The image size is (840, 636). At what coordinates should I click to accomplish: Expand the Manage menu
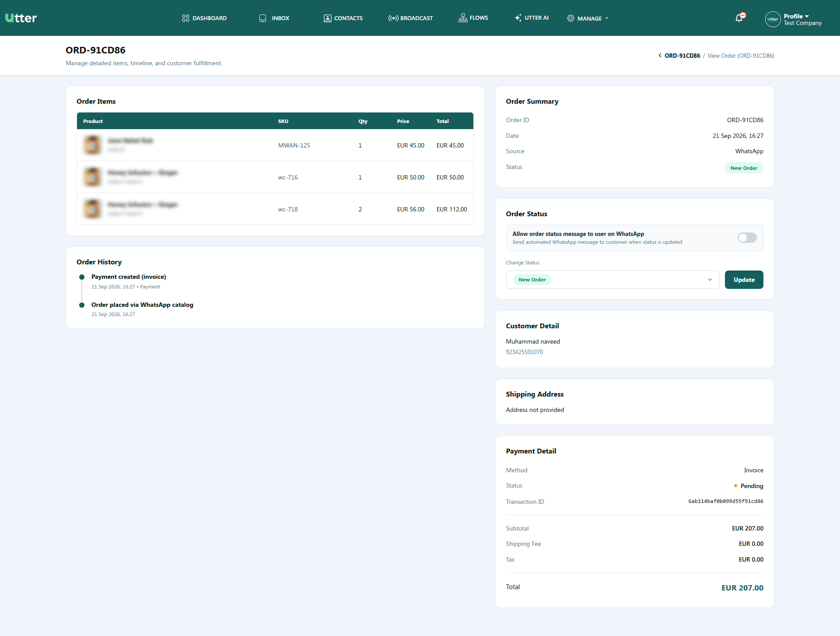coord(588,18)
